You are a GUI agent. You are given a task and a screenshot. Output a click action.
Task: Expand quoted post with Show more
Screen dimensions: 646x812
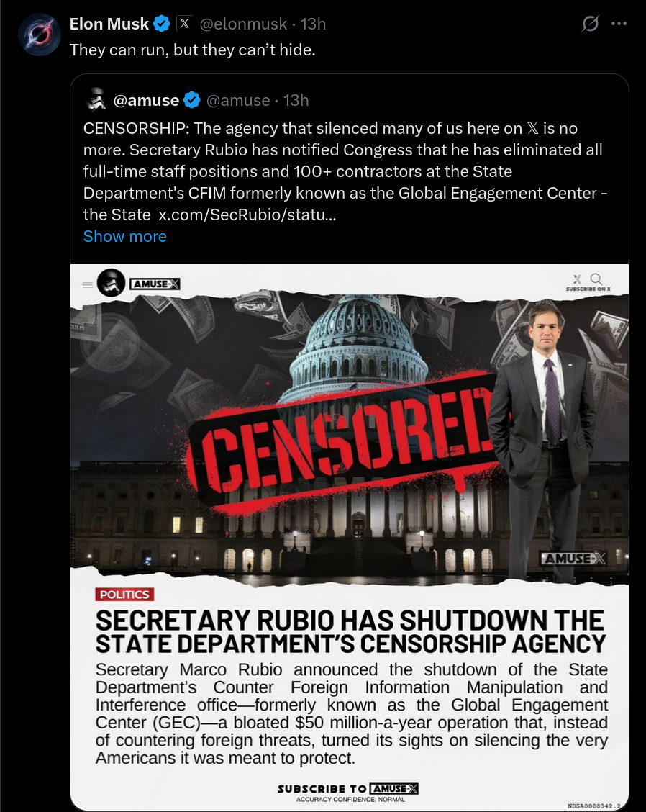124,236
